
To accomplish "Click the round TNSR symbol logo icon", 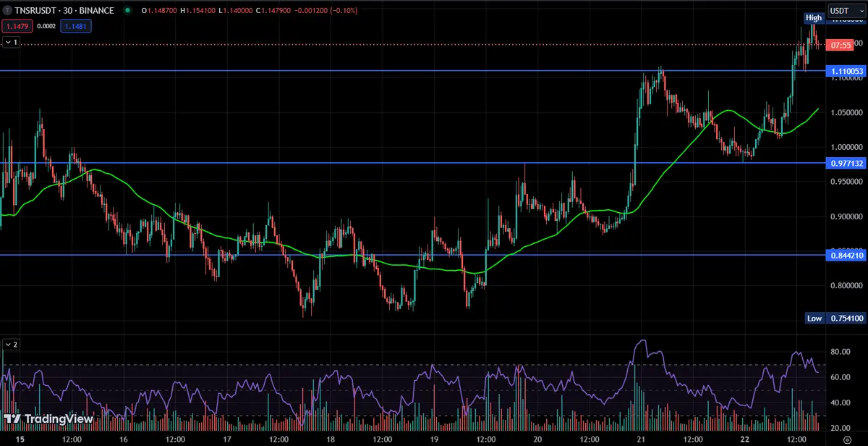I will coord(8,11).
